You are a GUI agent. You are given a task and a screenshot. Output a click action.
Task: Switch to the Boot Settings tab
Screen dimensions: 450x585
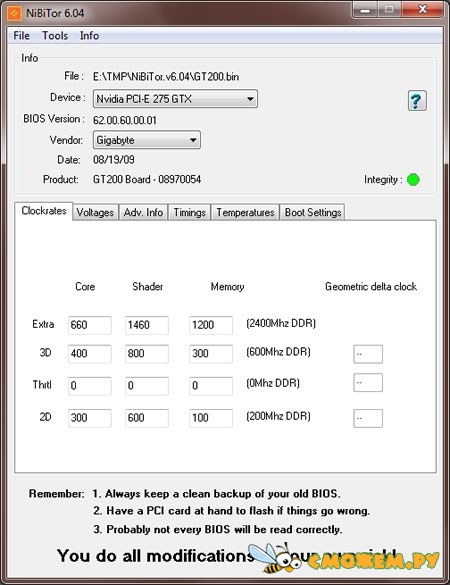click(x=313, y=212)
